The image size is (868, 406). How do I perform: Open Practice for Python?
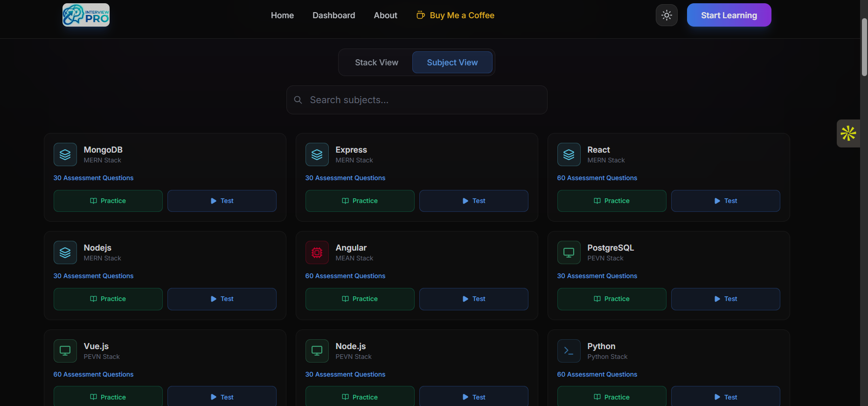[612, 397]
